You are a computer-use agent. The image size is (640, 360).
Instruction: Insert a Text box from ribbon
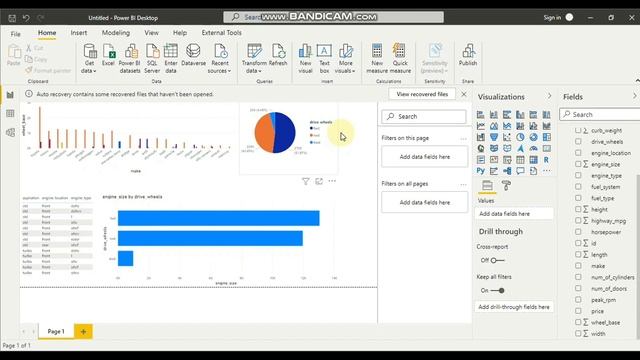coord(324,58)
